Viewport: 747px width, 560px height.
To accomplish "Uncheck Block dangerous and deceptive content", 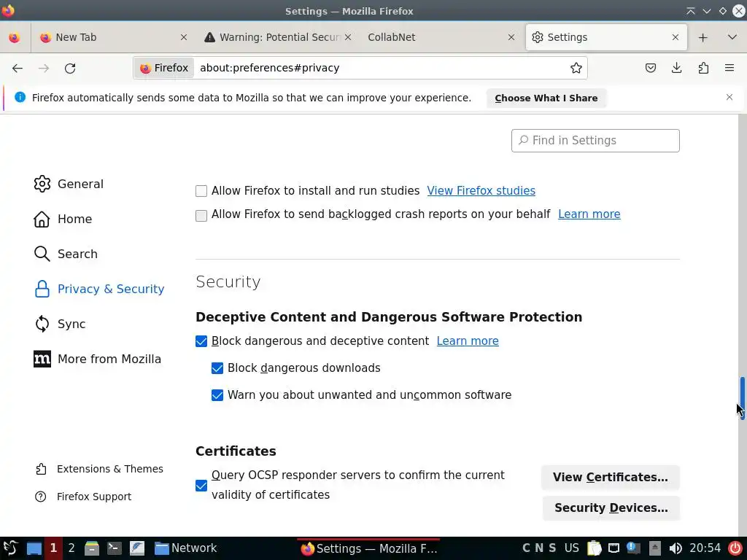I will (x=201, y=341).
